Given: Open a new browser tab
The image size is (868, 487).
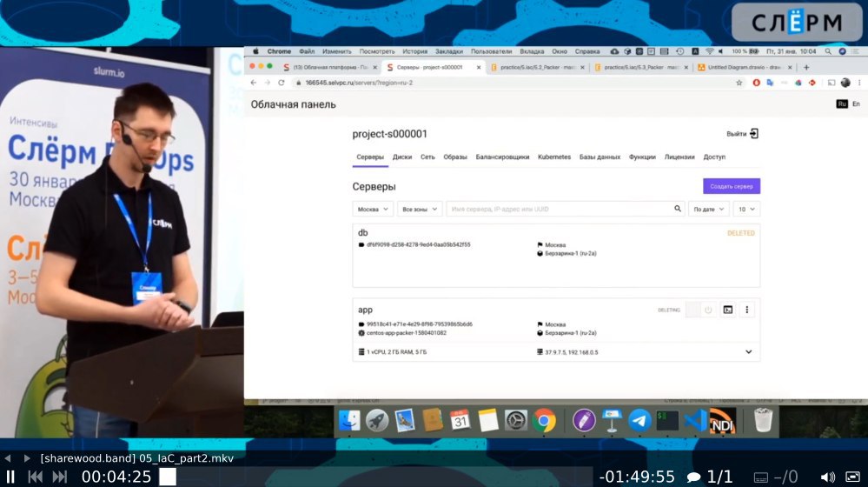Looking at the screenshot, I should coord(806,68).
